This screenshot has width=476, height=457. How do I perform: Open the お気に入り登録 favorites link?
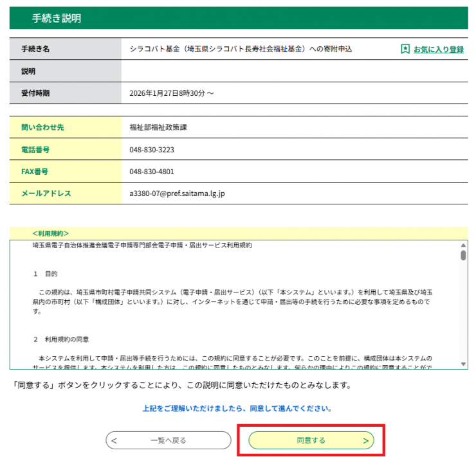(438, 49)
